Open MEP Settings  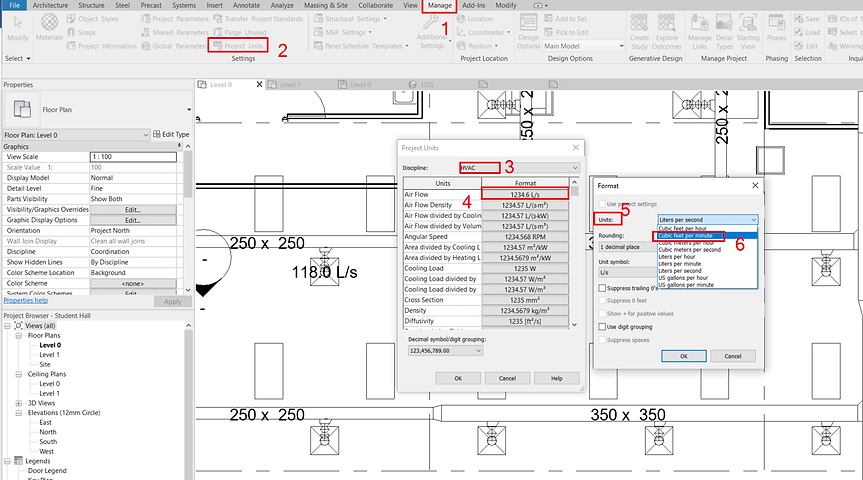click(x=343, y=32)
